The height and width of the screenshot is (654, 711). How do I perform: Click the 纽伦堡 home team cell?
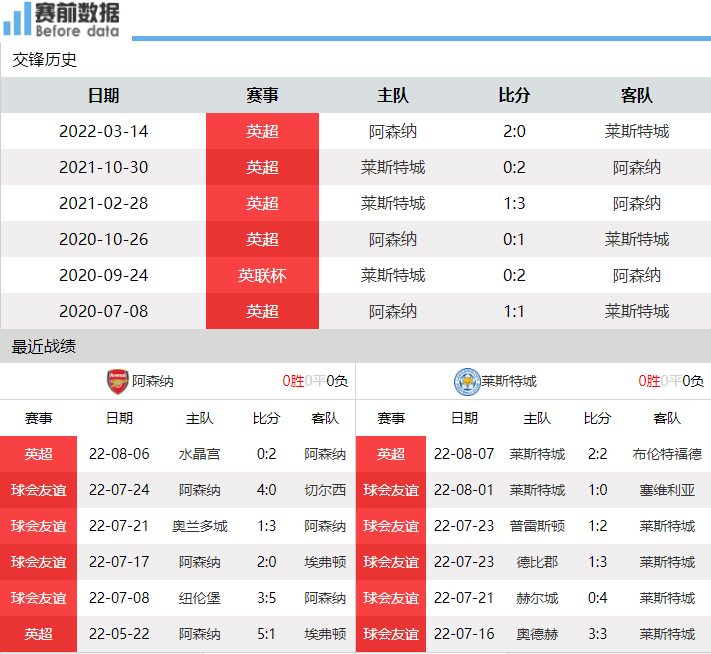(200, 598)
